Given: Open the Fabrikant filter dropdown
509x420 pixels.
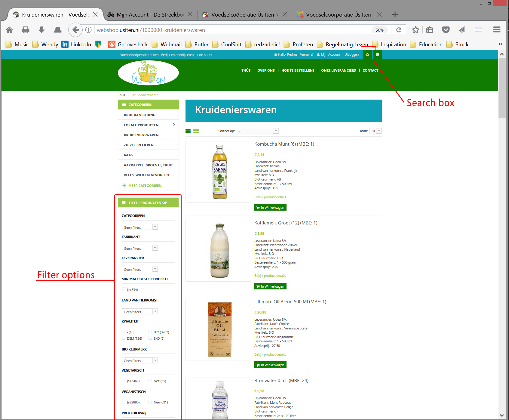Looking at the screenshot, I should pyautogui.click(x=140, y=248).
